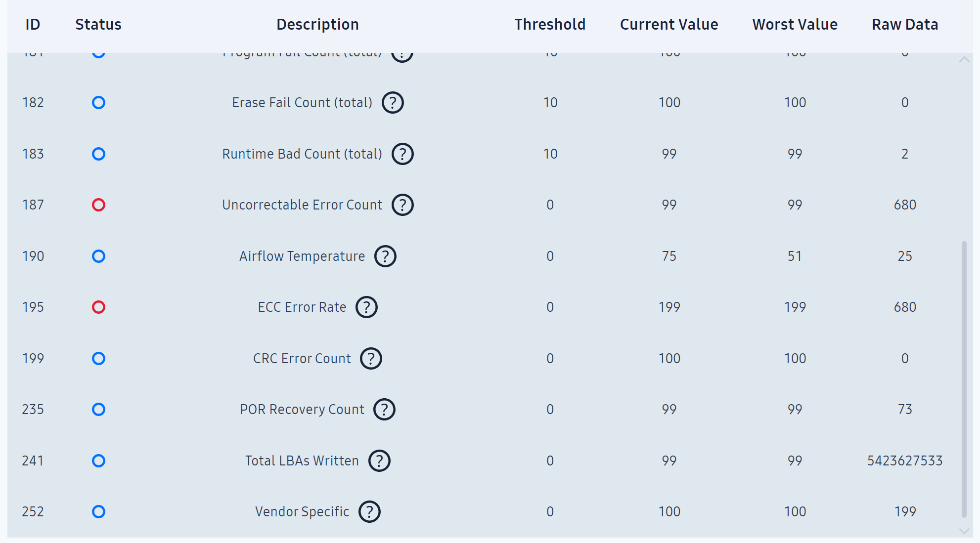Click blue status circle for ID 182
The image size is (980, 543).
coord(98,103)
